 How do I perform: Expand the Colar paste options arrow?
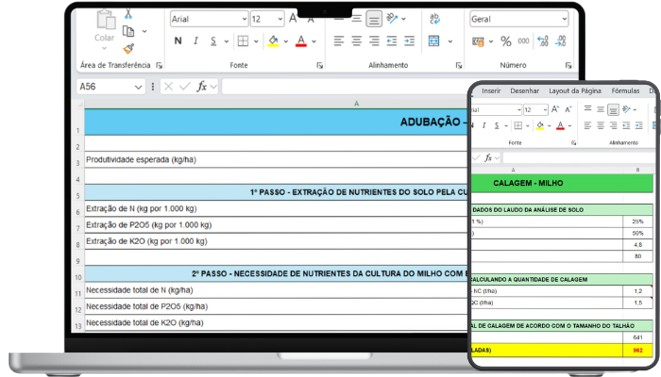click(x=105, y=48)
